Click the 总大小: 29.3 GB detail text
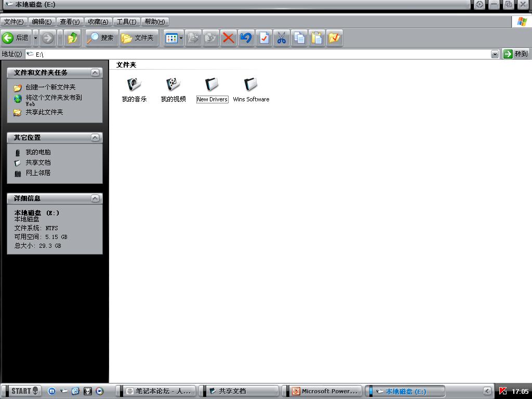The width and height of the screenshot is (532, 399). coord(37,246)
